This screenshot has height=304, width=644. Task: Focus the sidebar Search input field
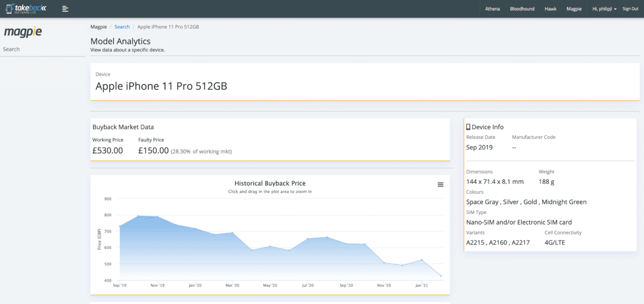[x=43, y=49]
